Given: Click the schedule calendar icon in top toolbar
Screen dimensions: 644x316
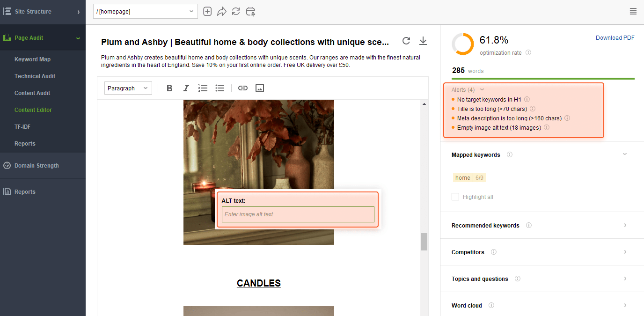Looking at the screenshot, I should click(x=251, y=11).
